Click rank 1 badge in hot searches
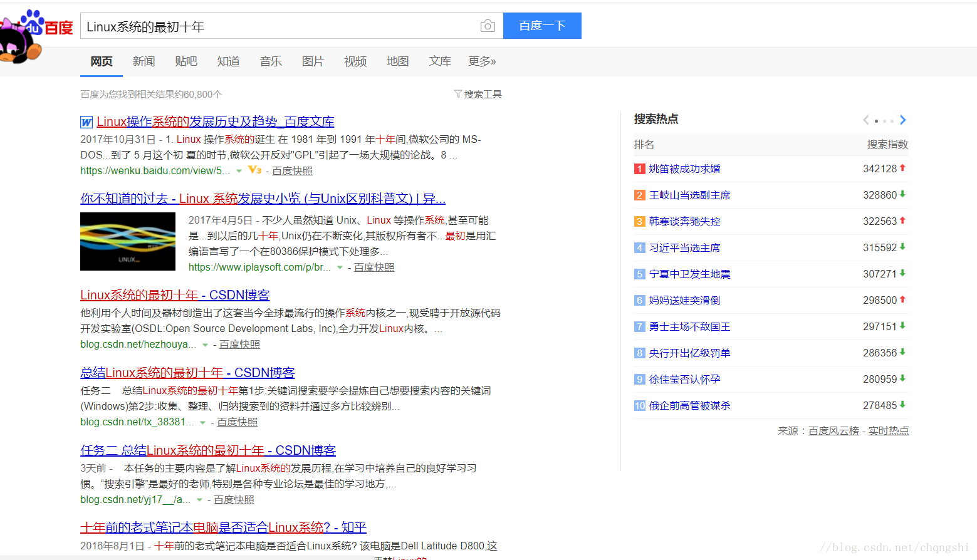 point(639,169)
